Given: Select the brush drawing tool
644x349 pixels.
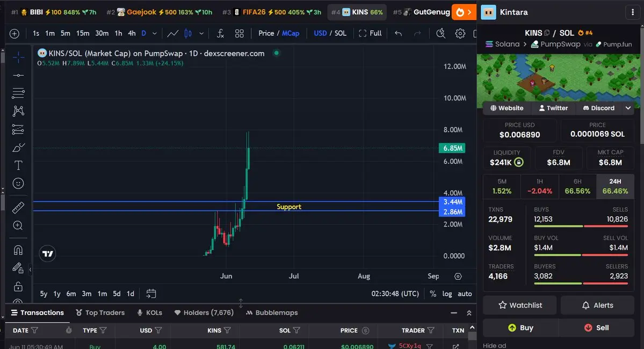Looking at the screenshot, I should coord(18,148).
